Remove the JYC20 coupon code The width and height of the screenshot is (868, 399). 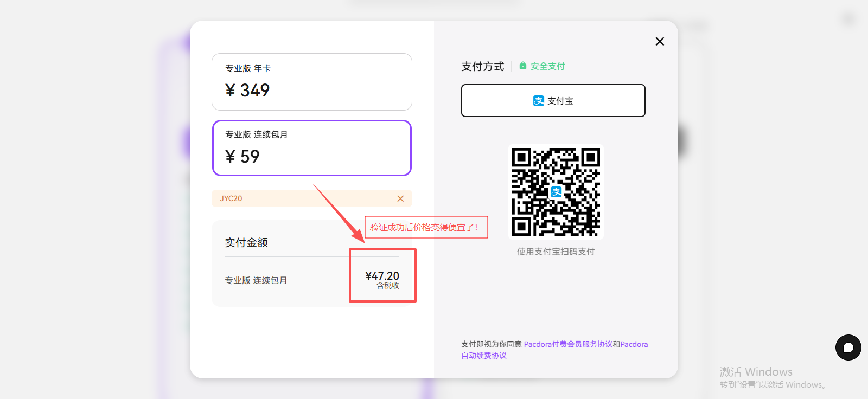(400, 198)
